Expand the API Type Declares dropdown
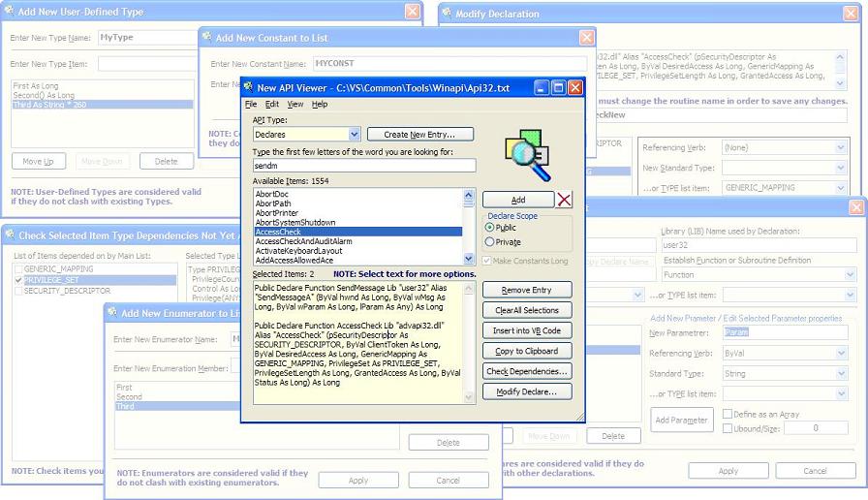This screenshot has height=500, width=868. tap(355, 135)
